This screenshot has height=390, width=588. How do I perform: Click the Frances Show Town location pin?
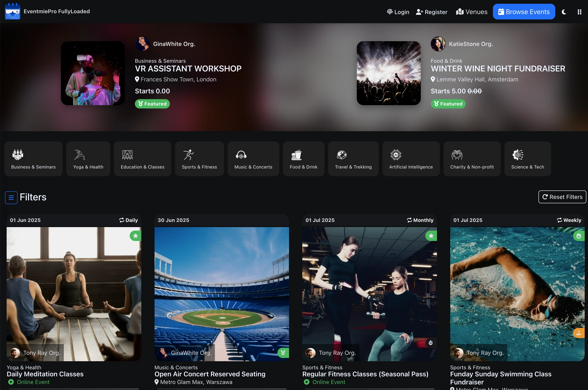[x=137, y=79]
